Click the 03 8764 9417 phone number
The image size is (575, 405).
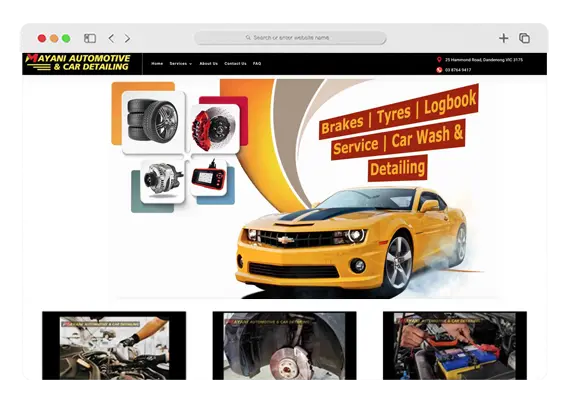(x=458, y=70)
